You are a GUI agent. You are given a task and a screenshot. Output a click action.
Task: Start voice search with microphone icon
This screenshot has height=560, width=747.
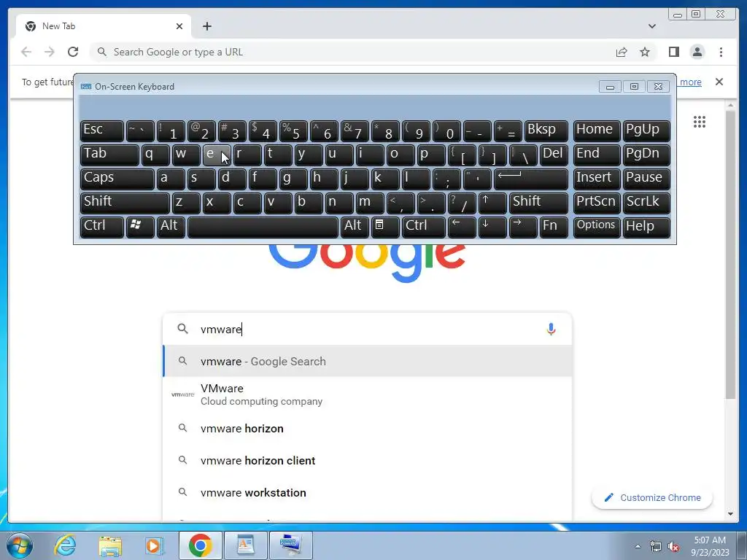point(551,329)
